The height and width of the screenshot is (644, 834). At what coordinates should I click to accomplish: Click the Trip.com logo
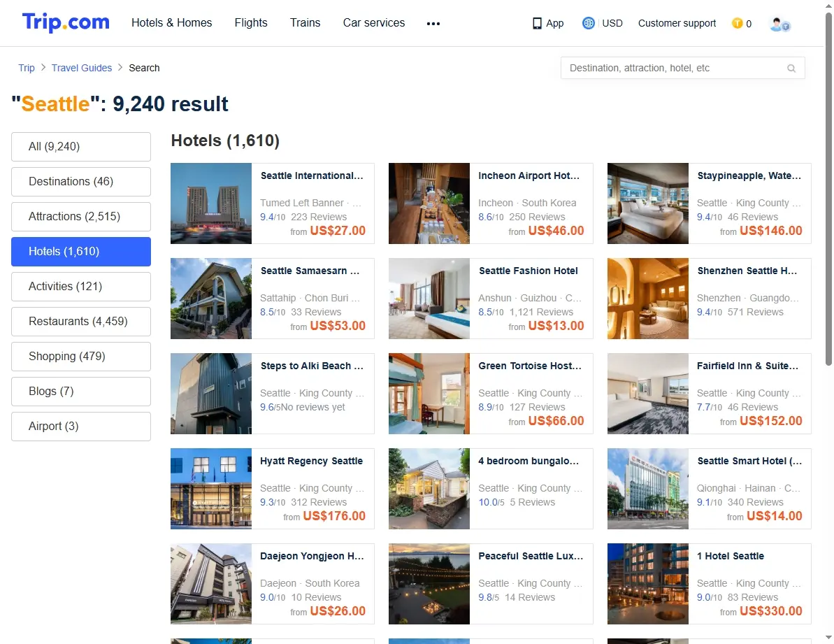click(66, 22)
